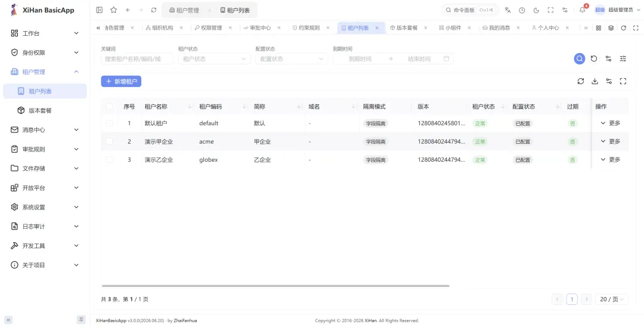Go to pagination page 1
Viewport: 644px width, 327px height.
coord(572,300)
